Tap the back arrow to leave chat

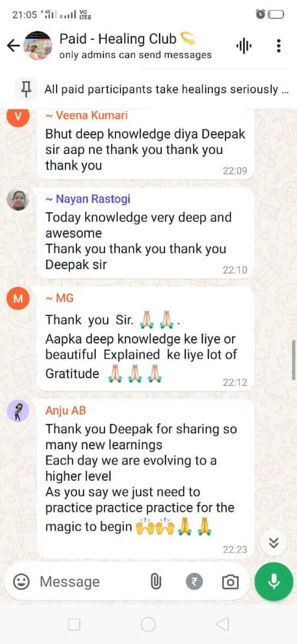(13, 45)
